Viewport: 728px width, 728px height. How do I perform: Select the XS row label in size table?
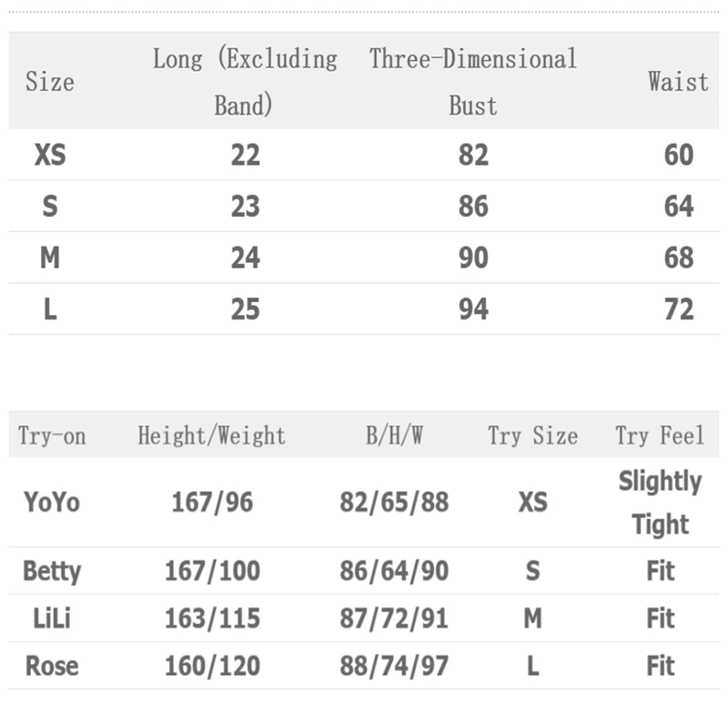tap(50, 156)
